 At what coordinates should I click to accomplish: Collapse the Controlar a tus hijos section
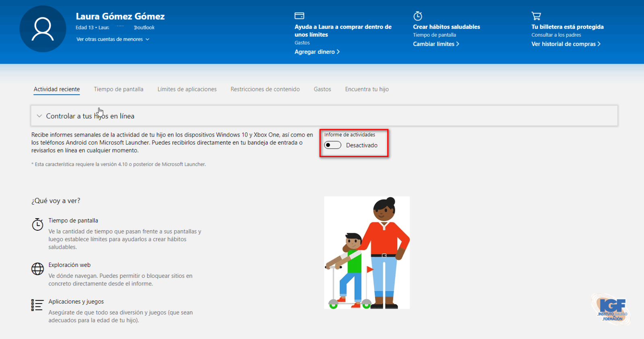click(39, 116)
